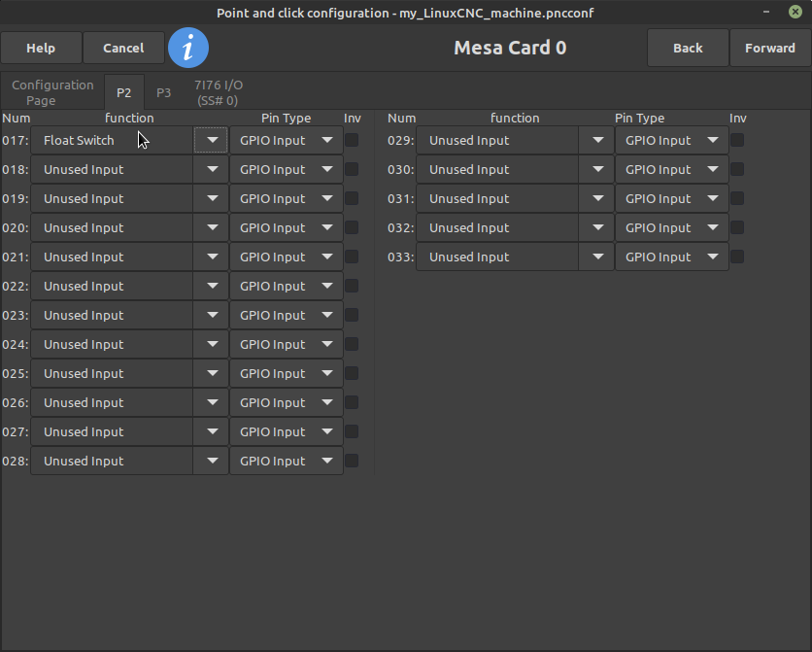Open Pin Type dropdown for pin 017
This screenshot has height=652, width=812.
pos(287,140)
